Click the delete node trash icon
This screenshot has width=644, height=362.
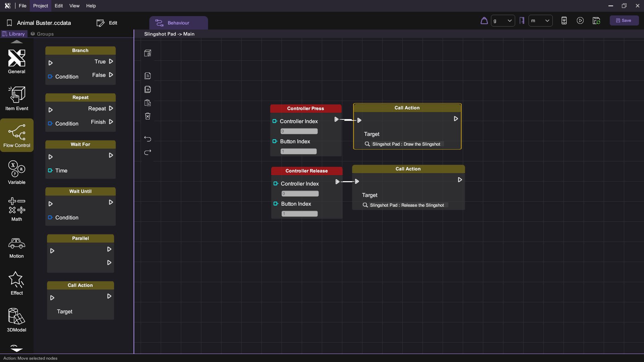[148, 116]
